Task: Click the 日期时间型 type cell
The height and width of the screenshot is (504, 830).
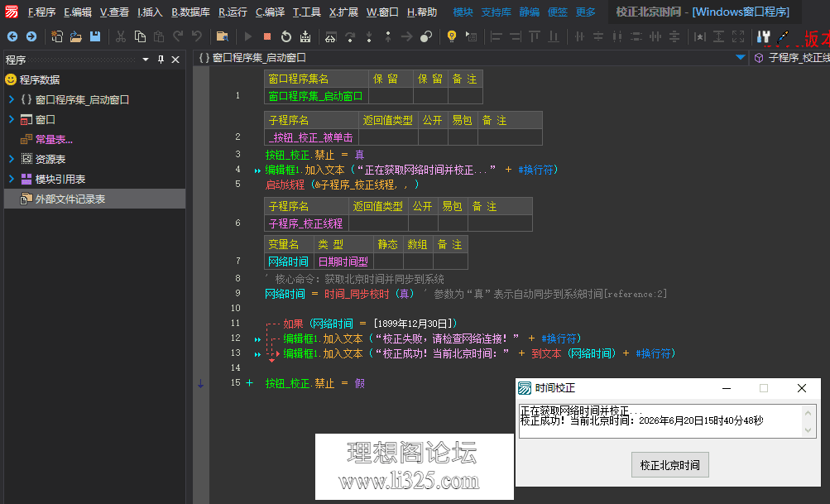Action: [343, 262]
